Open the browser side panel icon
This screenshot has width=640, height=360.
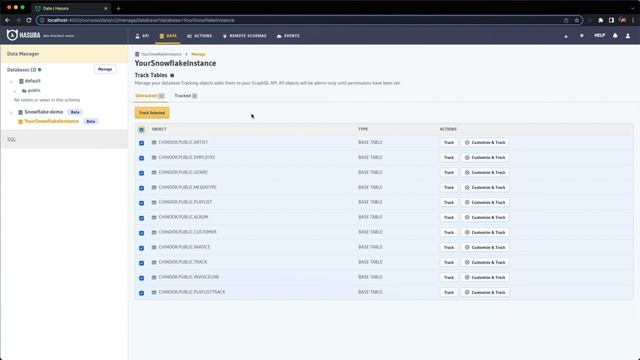(611, 20)
